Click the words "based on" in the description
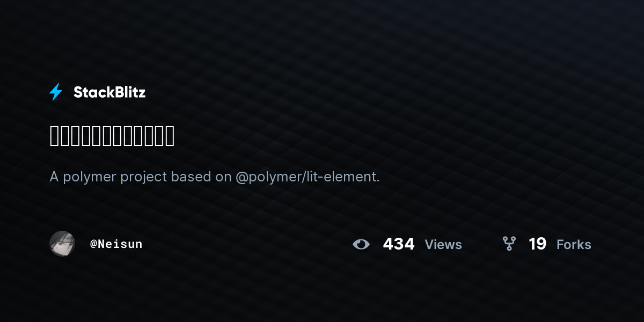The height and width of the screenshot is (322, 644). point(201,177)
